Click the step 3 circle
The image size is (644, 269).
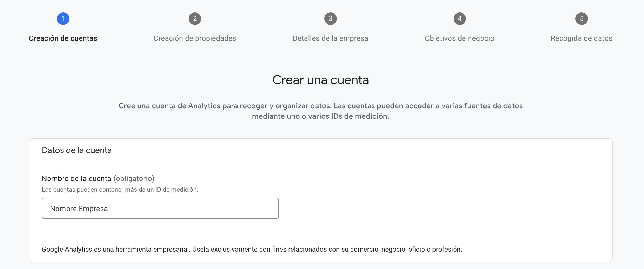click(330, 18)
